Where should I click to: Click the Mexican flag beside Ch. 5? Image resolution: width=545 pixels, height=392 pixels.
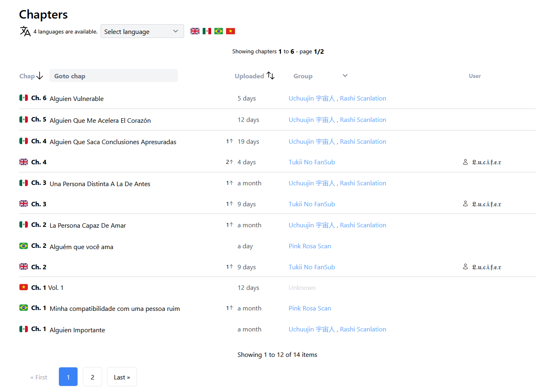23,119
